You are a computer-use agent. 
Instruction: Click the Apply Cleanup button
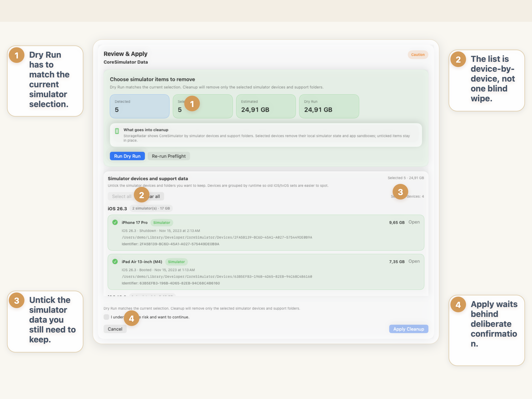click(408, 329)
